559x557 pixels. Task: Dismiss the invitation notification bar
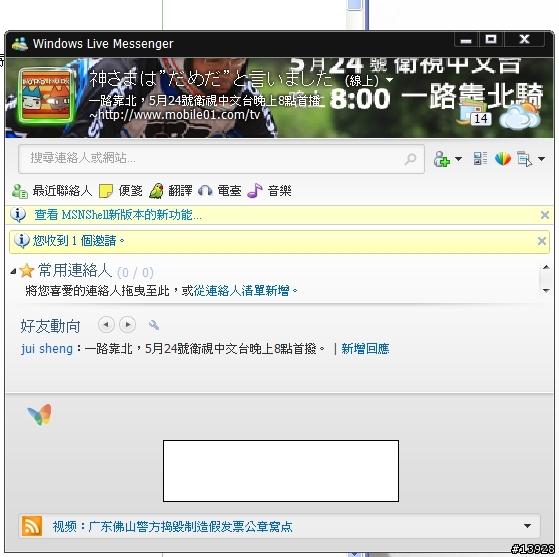[x=542, y=241]
